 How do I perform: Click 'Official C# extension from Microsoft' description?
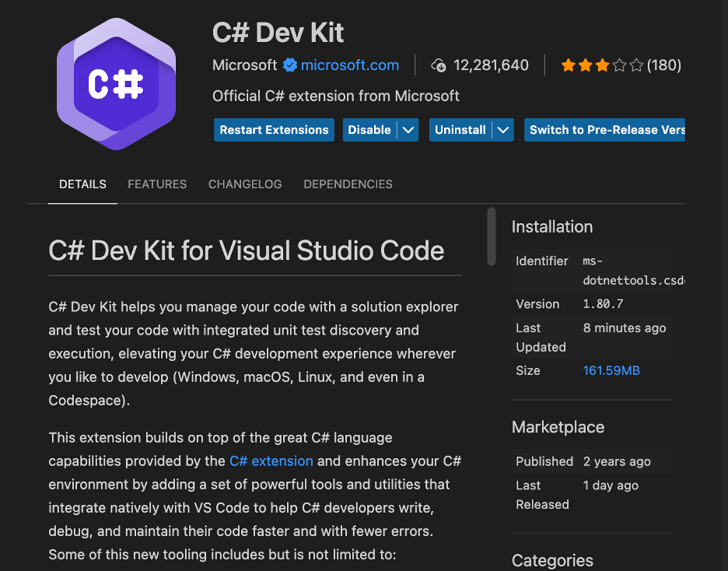[x=336, y=96]
